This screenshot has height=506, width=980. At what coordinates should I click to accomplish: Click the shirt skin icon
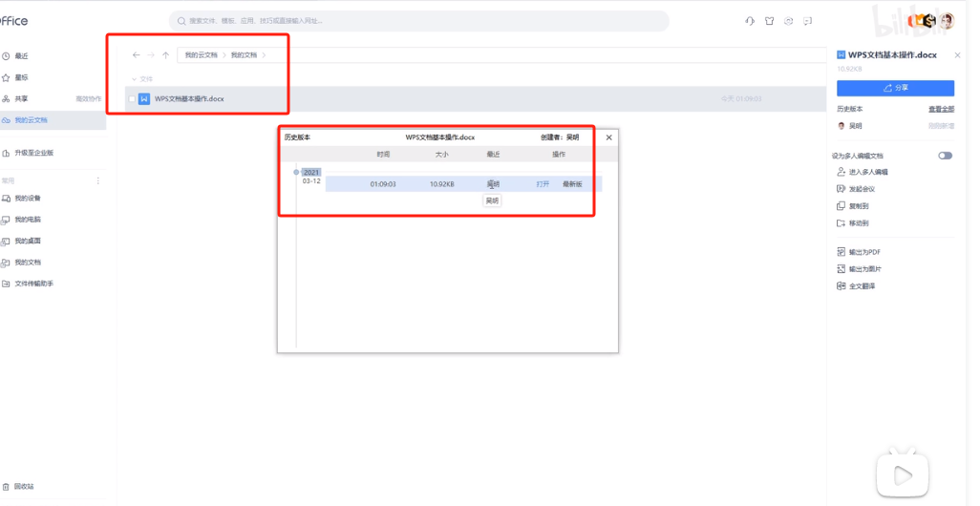click(769, 21)
